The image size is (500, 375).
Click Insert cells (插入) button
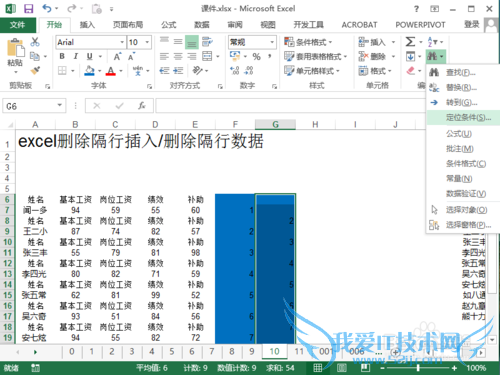click(372, 42)
